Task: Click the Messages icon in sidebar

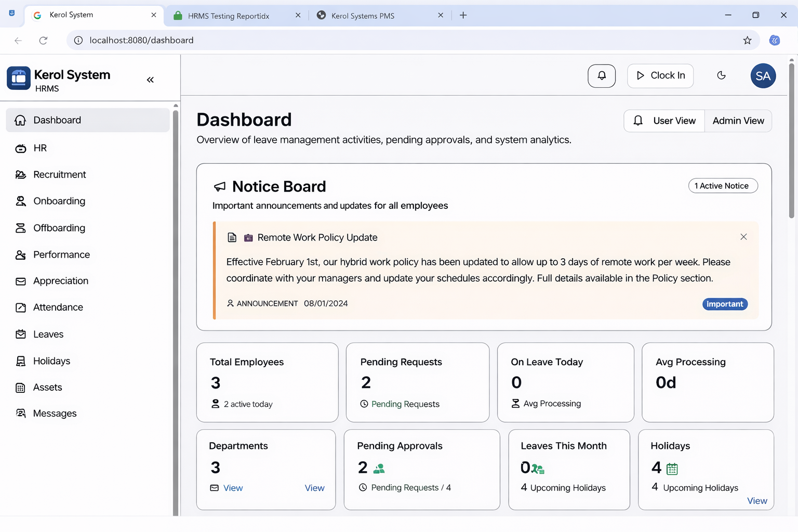Action: pyautogui.click(x=21, y=414)
